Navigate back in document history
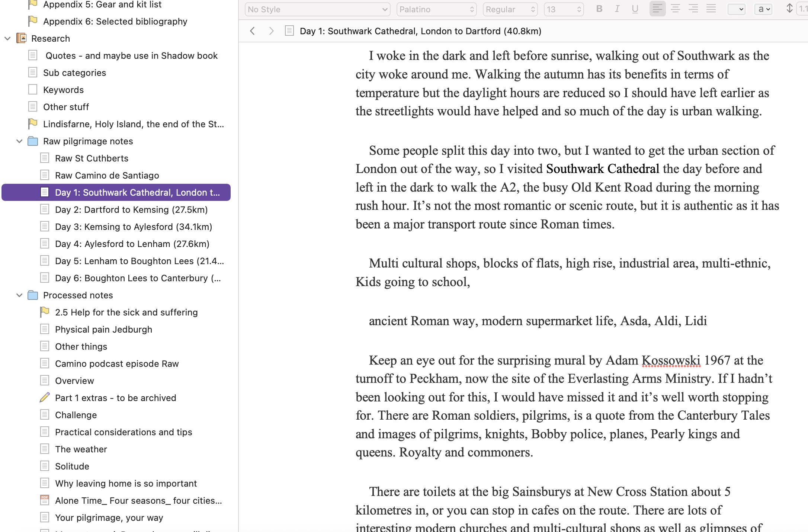The width and height of the screenshot is (808, 532). (253, 31)
